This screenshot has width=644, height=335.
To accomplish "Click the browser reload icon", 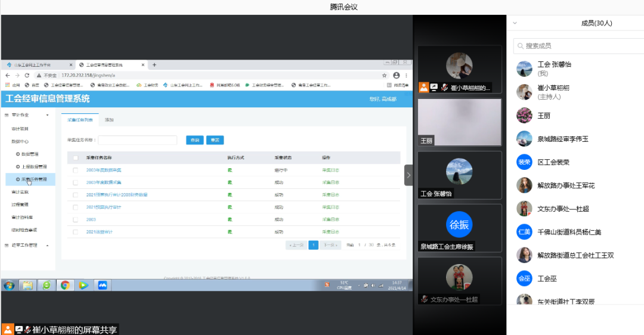I will pos(26,75).
